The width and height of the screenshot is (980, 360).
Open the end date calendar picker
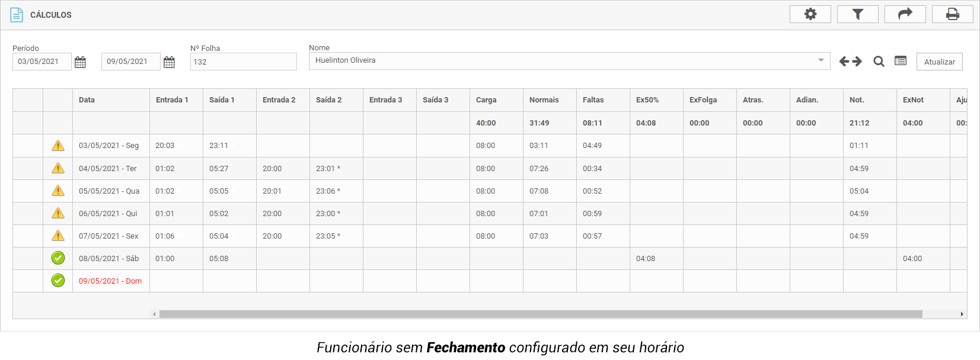point(170,62)
